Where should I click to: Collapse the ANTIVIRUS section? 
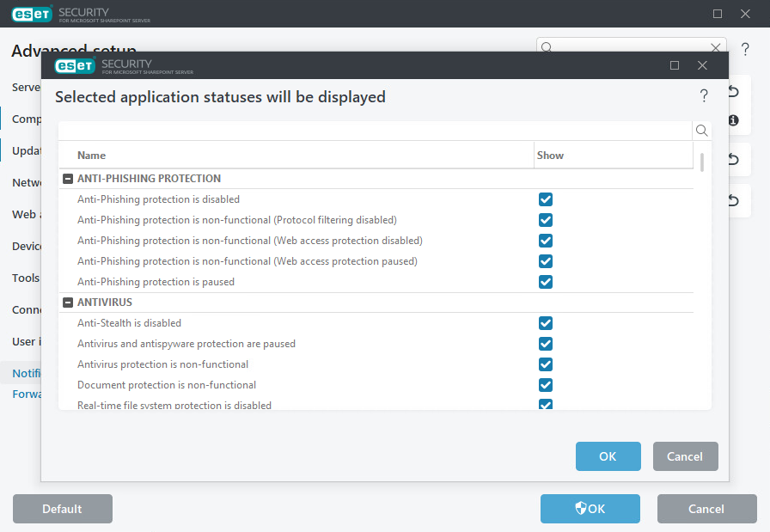[x=68, y=302]
